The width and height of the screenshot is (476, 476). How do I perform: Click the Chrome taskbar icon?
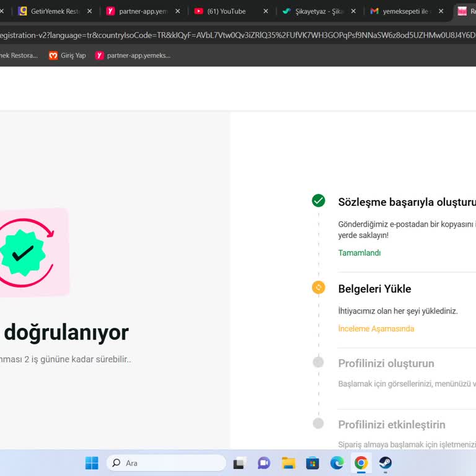361,463
